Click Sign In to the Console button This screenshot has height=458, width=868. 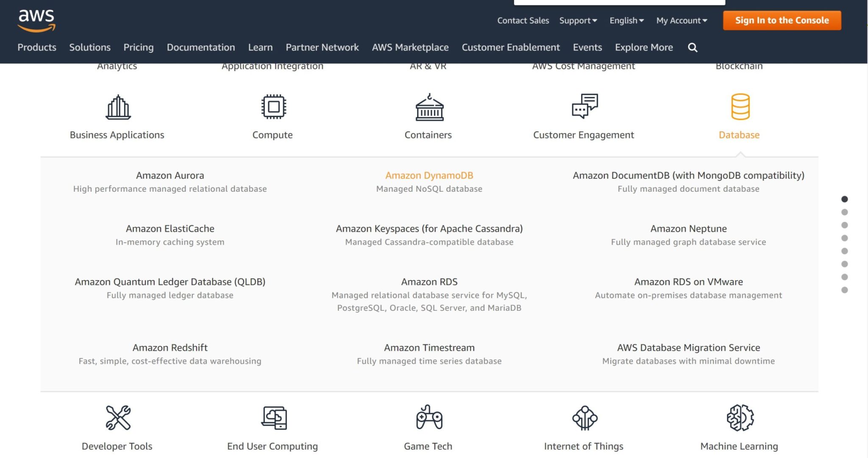782,20
